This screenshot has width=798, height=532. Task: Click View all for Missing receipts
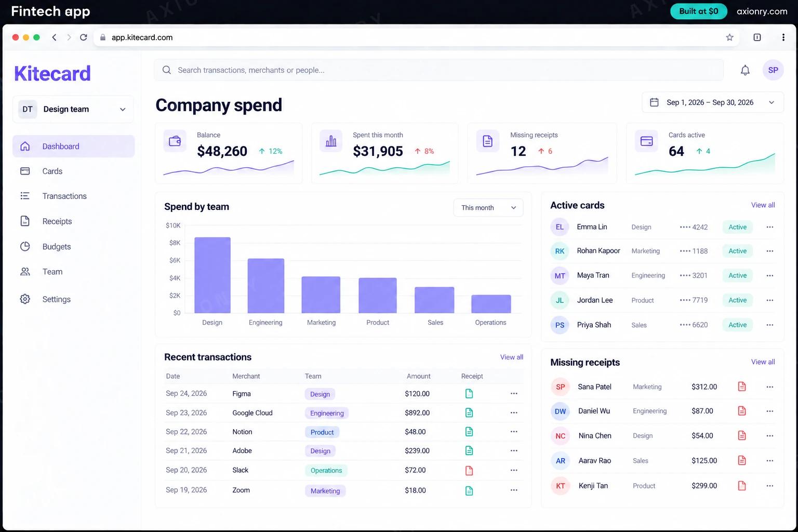coord(763,362)
